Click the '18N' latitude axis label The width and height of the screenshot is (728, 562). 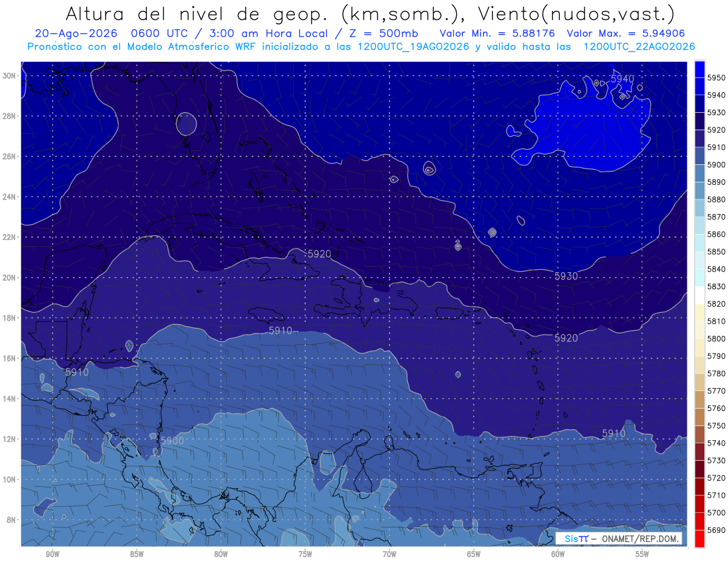(9, 318)
